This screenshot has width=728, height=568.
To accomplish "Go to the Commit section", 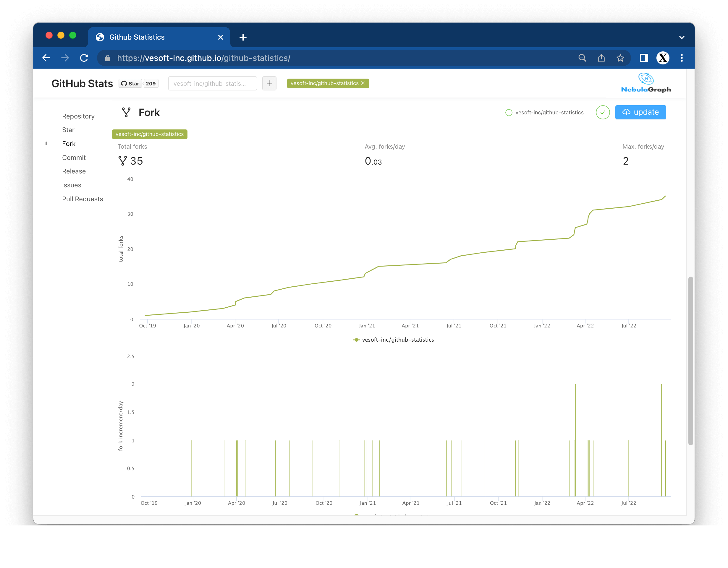I will click(x=74, y=158).
